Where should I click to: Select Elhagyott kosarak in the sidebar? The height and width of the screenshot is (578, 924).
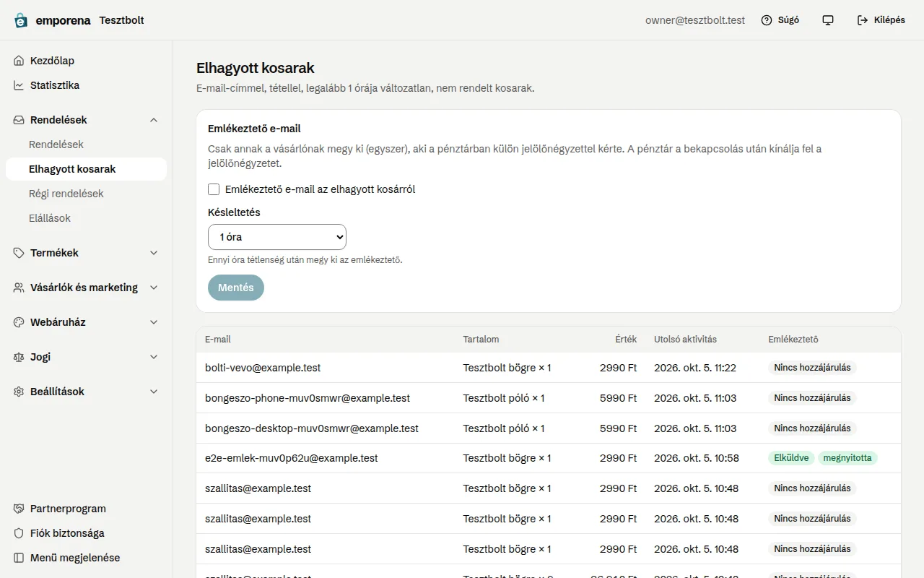tap(86, 169)
